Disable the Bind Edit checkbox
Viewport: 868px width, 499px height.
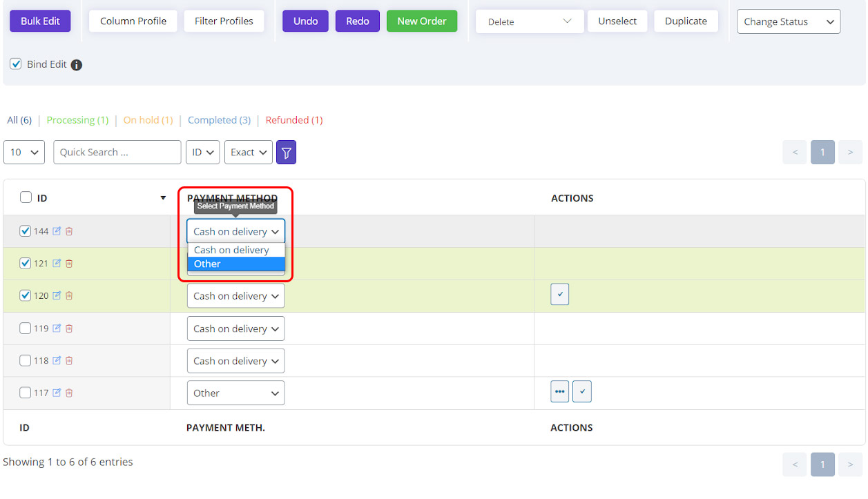[x=15, y=63]
